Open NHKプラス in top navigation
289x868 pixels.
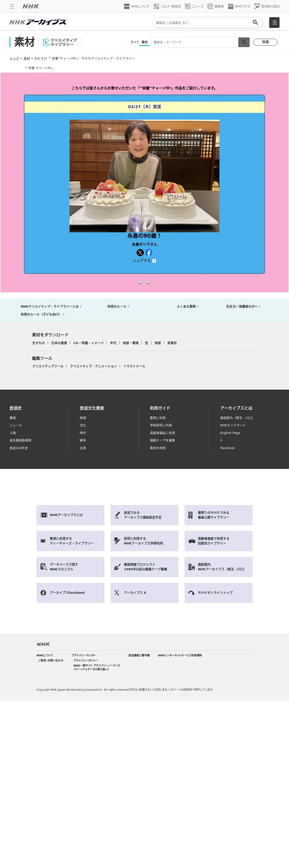click(239, 6)
